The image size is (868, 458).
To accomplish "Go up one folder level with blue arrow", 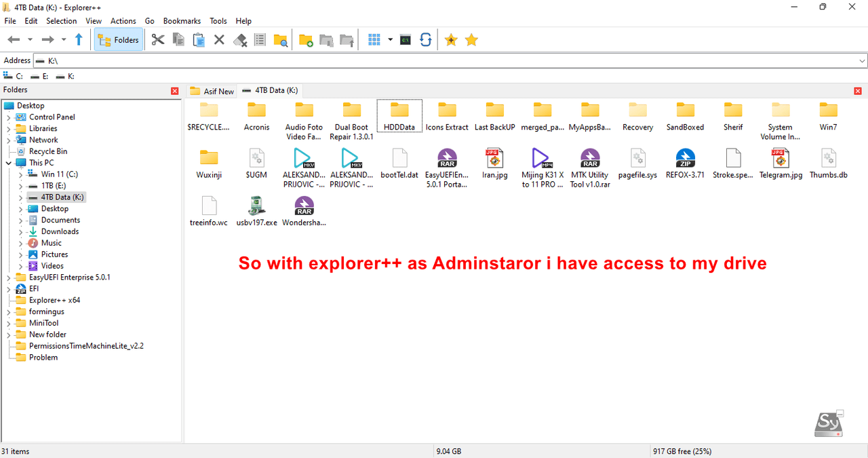I will coord(79,40).
